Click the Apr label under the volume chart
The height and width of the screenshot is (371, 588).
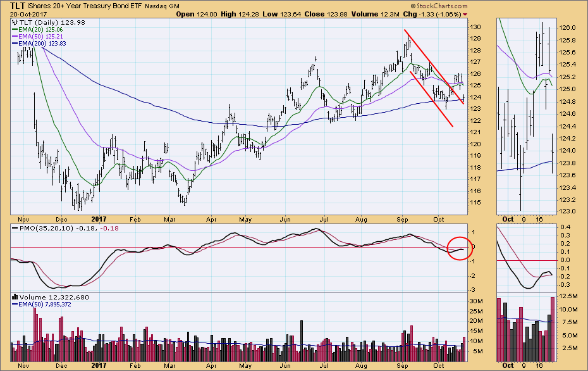(211, 365)
